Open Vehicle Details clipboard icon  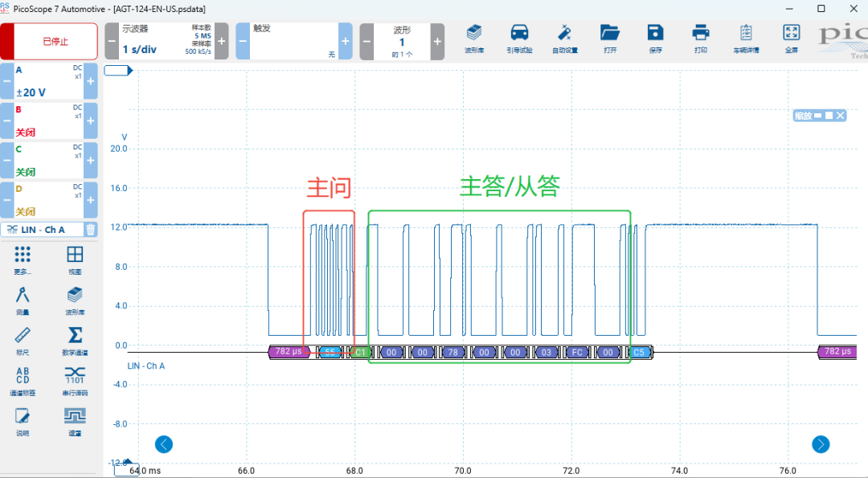pyautogui.click(x=746, y=39)
